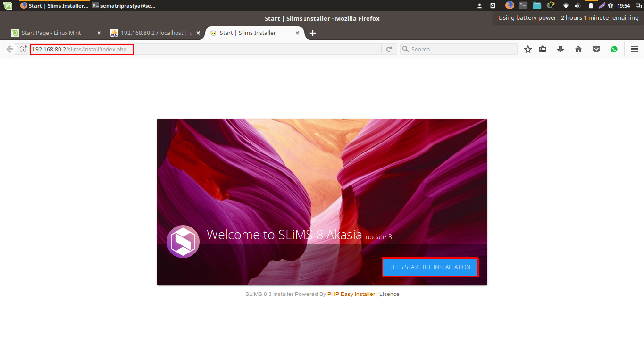This screenshot has width=644, height=362.
Task: Click the Welcome to SLiMS 8 Akasia heading
Action: (x=284, y=235)
